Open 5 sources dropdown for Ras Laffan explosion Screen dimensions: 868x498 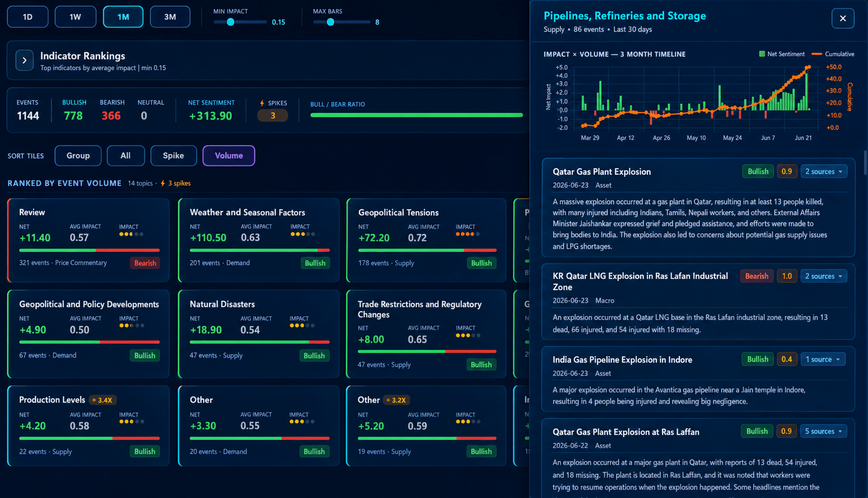pos(823,431)
